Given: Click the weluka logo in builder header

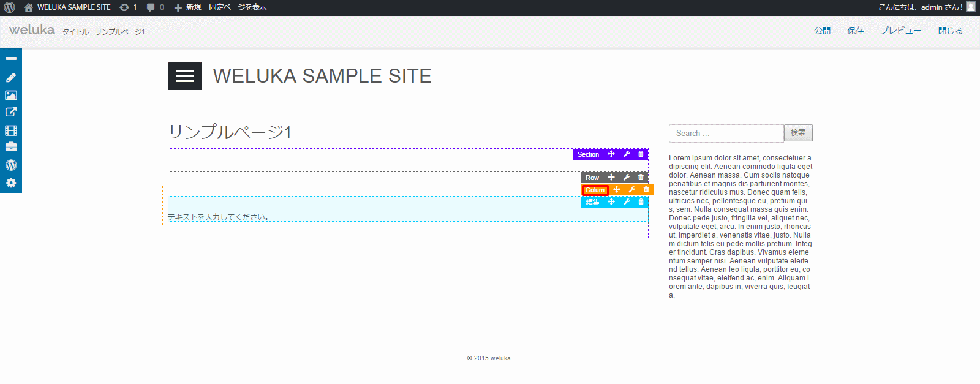Looking at the screenshot, I should (32, 30).
